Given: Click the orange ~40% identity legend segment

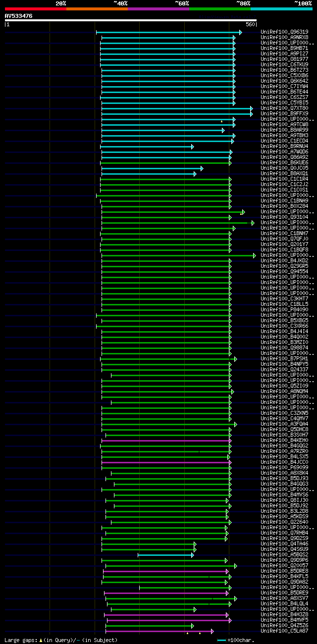Looking at the screenshot, I should pos(97,9).
